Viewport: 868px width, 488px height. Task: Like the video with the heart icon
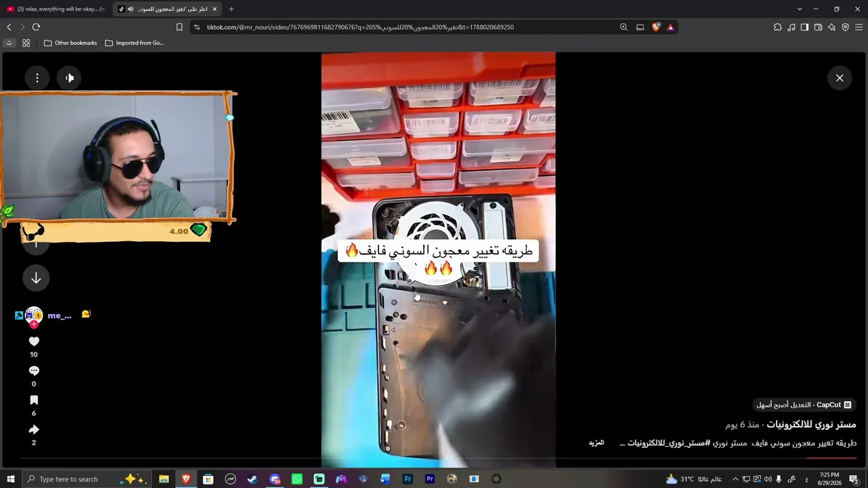pyautogui.click(x=34, y=342)
